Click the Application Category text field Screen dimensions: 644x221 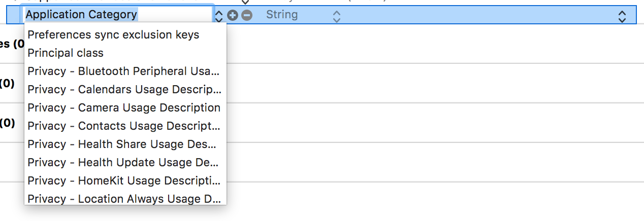[x=118, y=14]
